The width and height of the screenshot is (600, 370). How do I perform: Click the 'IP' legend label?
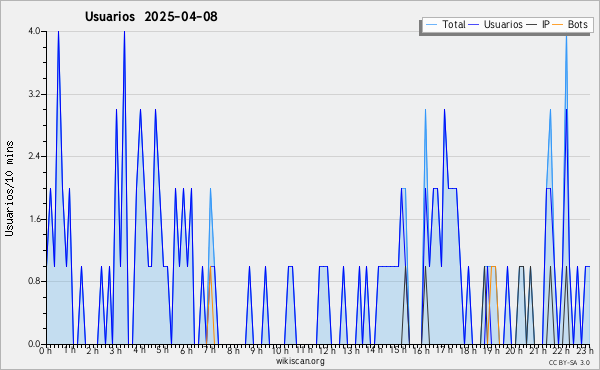coord(546,24)
